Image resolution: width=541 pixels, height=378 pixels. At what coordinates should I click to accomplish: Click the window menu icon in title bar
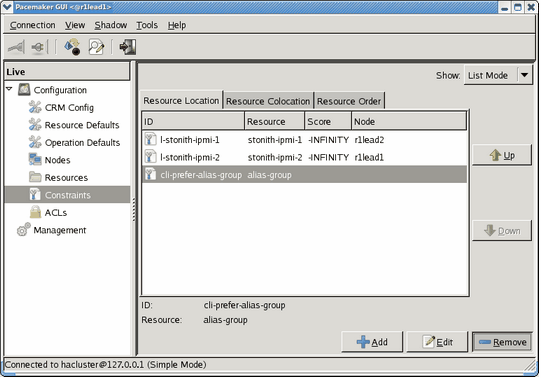(x=7, y=7)
